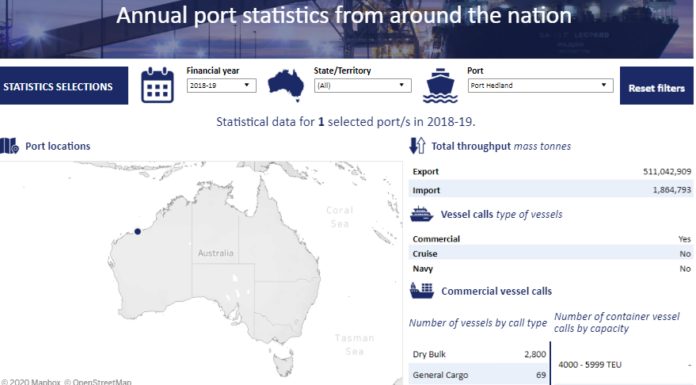
Task: Click the Australia map silhouette icon
Action: pos(286,85)
